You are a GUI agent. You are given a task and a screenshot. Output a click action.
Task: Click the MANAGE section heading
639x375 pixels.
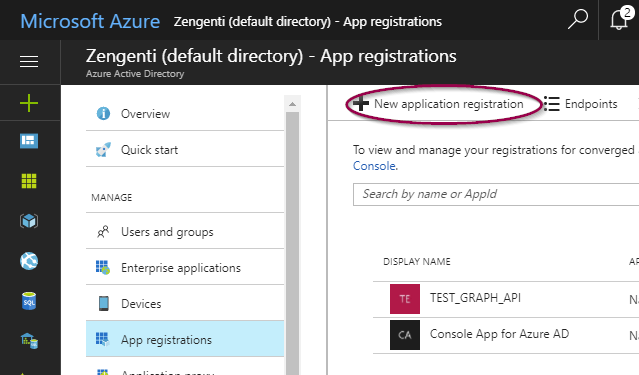(x=112, y=198)
